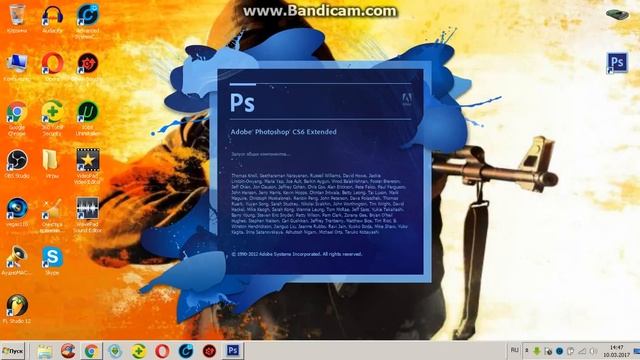Click the loading progress bar on splash
The image size is (640, 360).
coord(320,84)
